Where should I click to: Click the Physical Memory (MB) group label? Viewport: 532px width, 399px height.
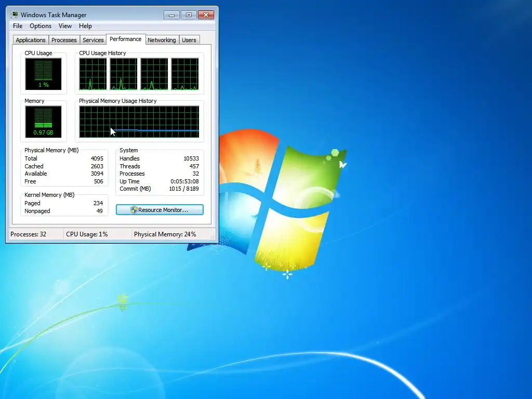51,150
